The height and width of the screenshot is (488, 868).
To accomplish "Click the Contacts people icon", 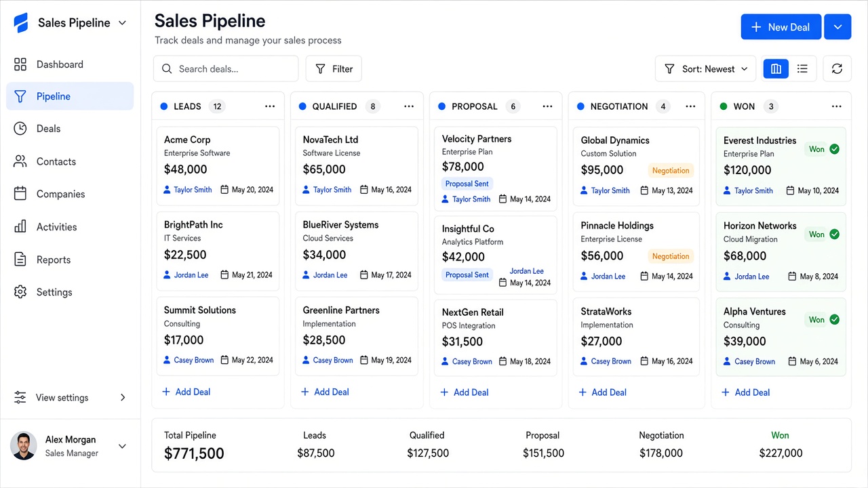I will (x=20, y=161).
